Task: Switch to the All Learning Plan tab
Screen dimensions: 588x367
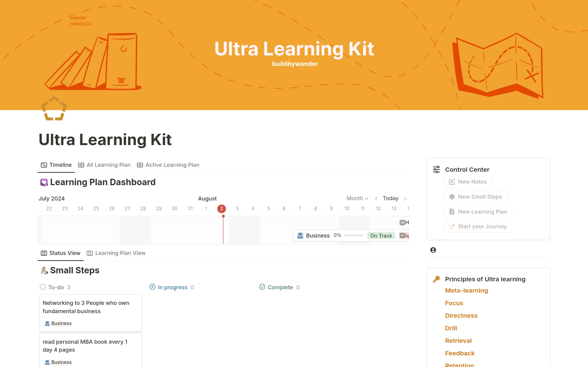Action: pos(108,165)
